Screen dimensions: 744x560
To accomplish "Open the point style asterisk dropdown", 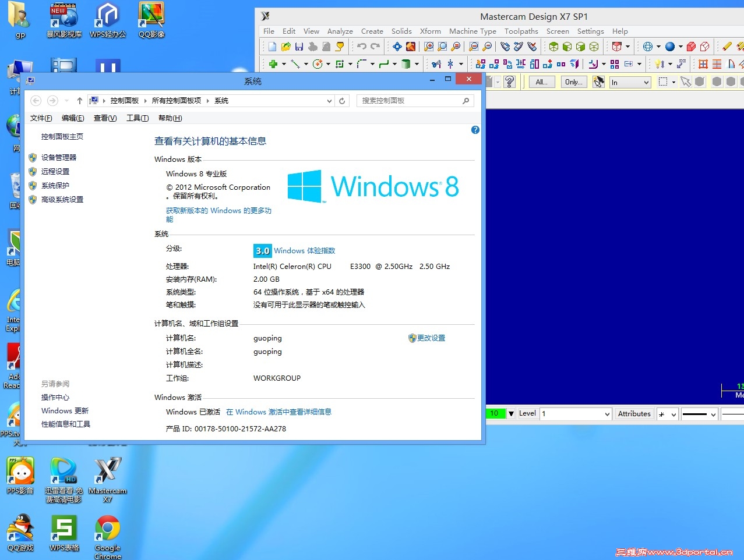I will click(x=668, y=414).
